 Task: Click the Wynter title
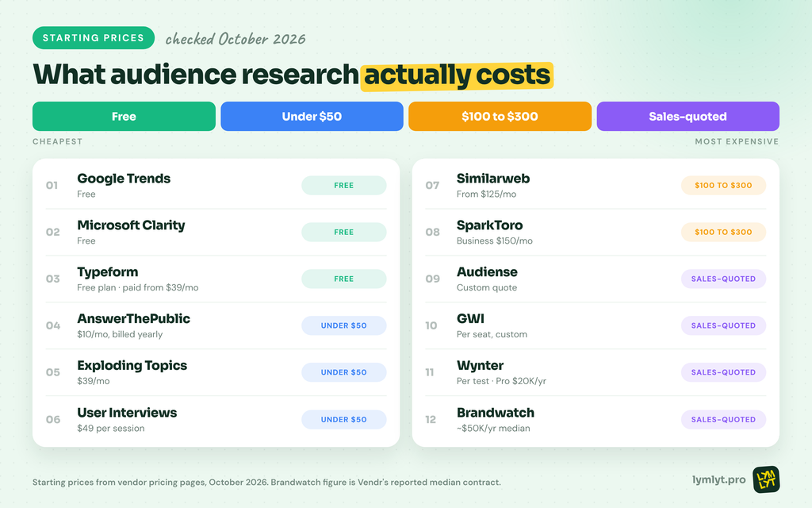tap(480, 365)
